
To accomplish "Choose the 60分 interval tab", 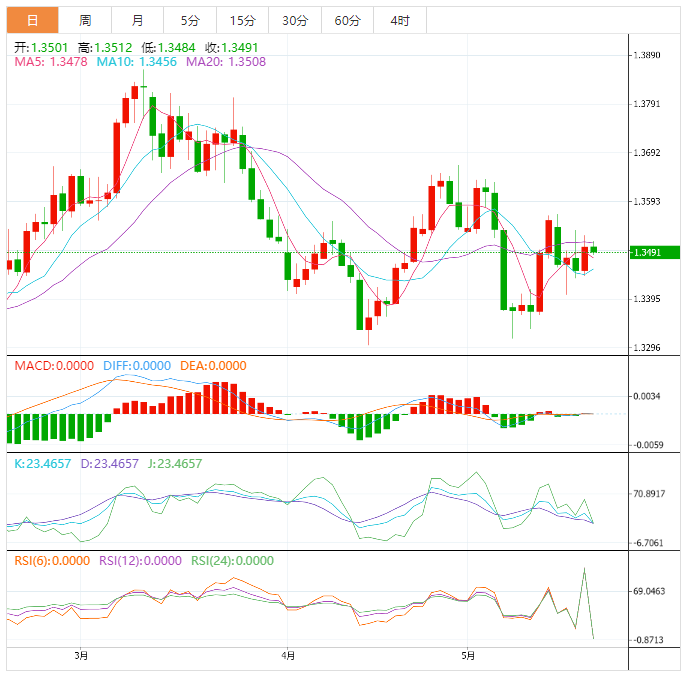I will pyautogui.click(x=347, y=20).
